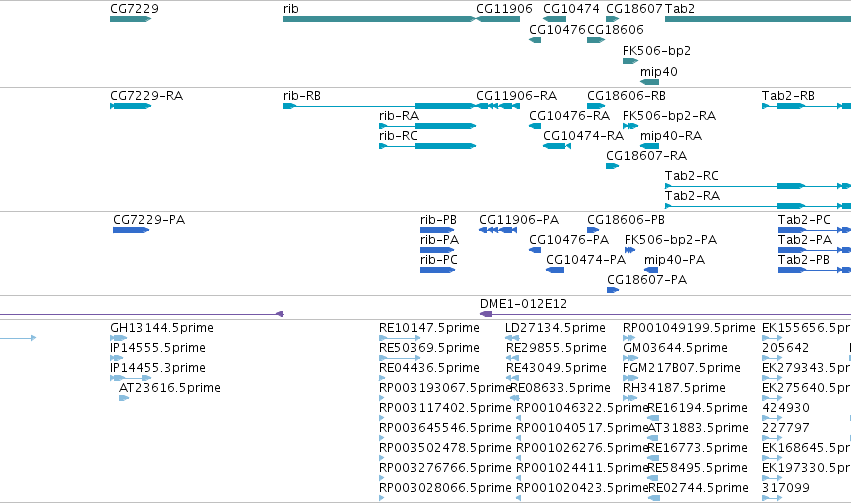Click the RE04436.5prime EST label

[x=429, y=368]
